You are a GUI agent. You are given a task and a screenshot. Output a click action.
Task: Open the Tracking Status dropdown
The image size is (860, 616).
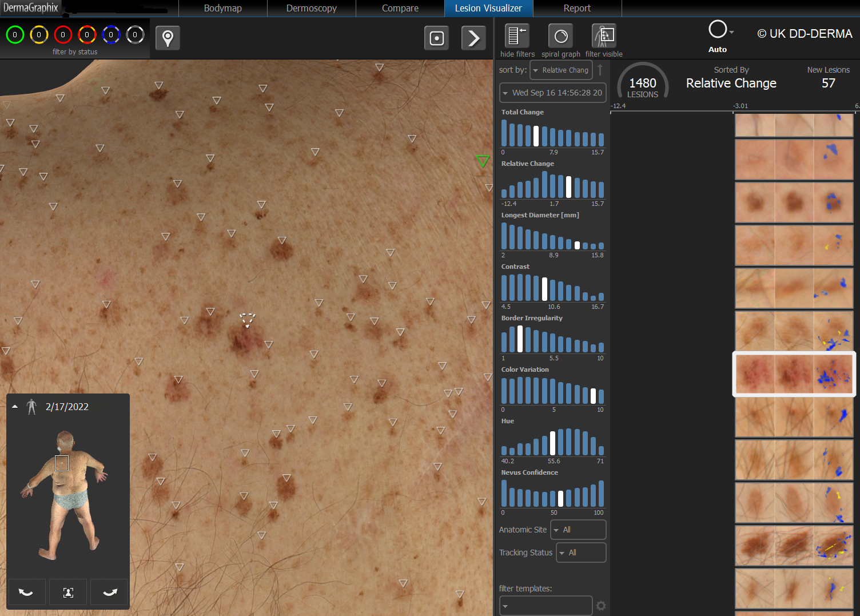click(581, 553)
